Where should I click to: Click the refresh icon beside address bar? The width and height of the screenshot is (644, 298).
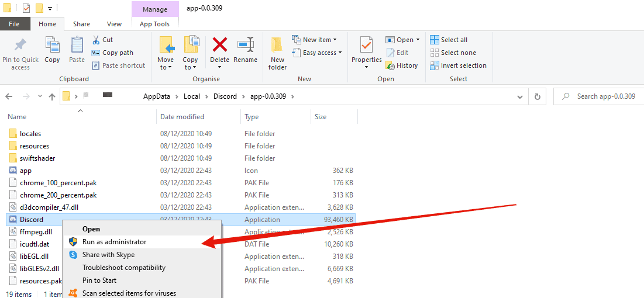[x=537, y=97]
